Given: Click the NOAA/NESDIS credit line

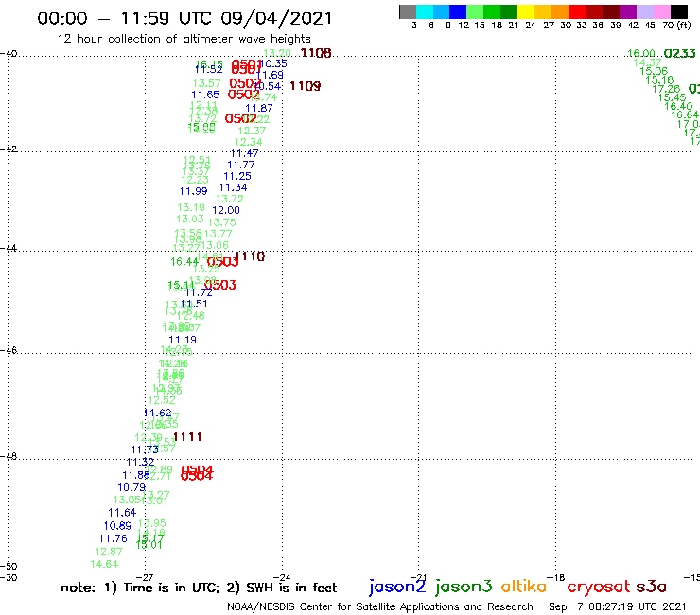Looking at the screenshot, I should [380, 607].
